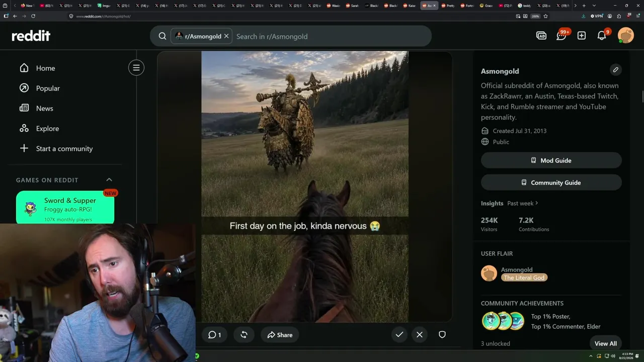Collapse the left navigation sidebar
Screen dimensions: 644x362
[x=136, y=68]
